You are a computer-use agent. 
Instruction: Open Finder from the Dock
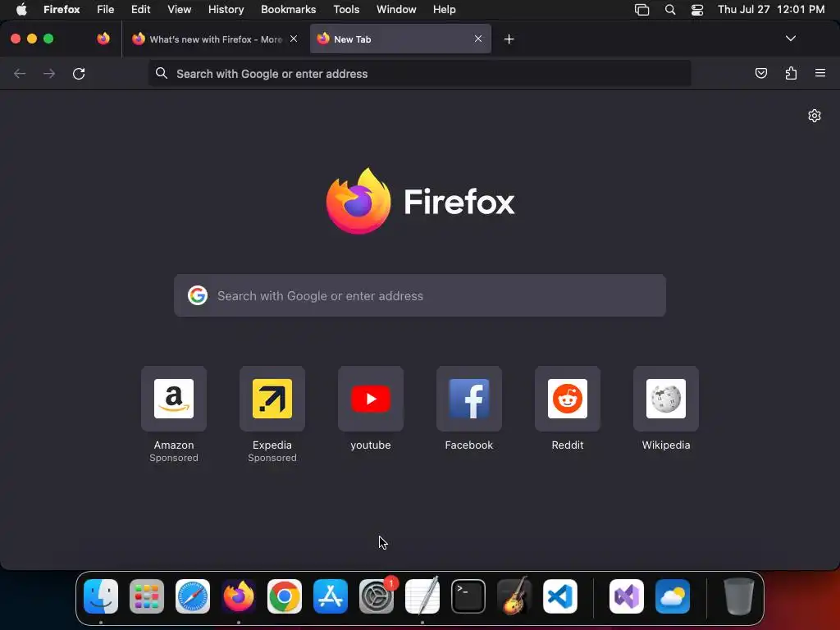click(101, 596)
